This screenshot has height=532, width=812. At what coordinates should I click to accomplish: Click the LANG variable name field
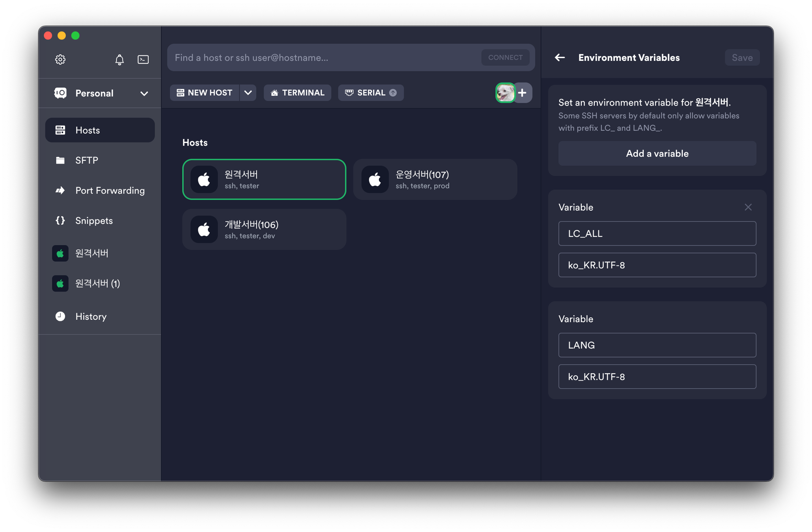tap(657, 345)
